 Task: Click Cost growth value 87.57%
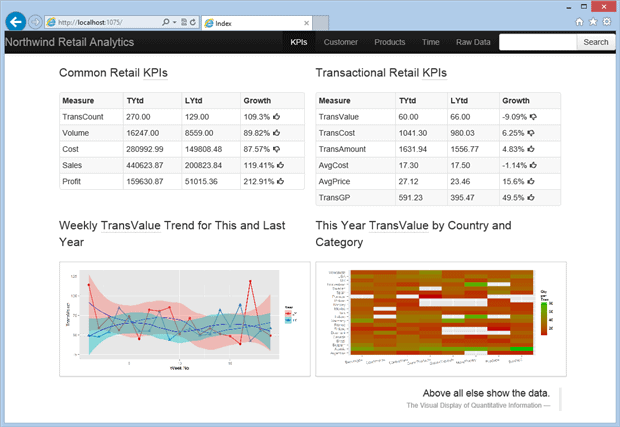pyautogui.click(x=257, y=149)
